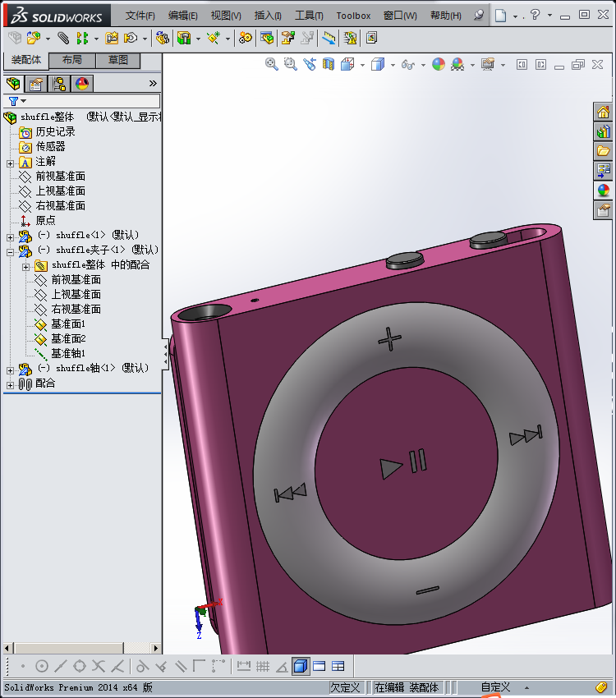Image resolution: width=616 pixels, height=698 pixels.
Task: Click the Linear Component Pattern icon
Action: 82,38
